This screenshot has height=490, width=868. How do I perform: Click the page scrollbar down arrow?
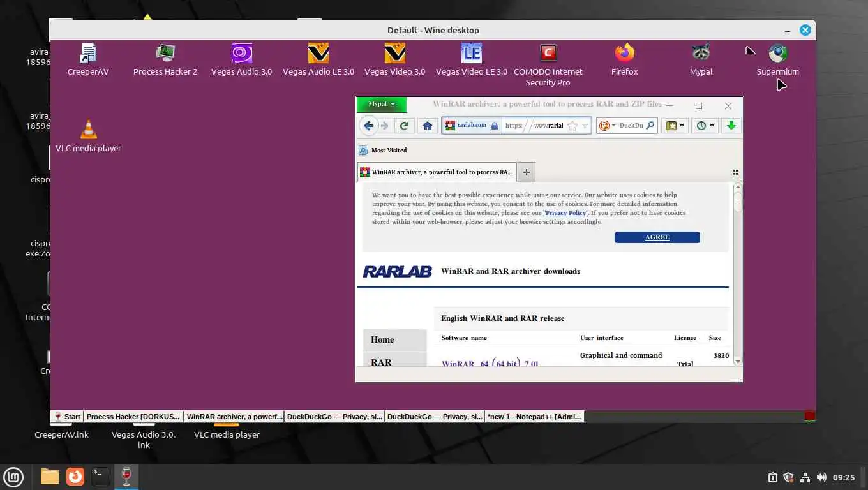pyautogui.click(x=738, y=362)
